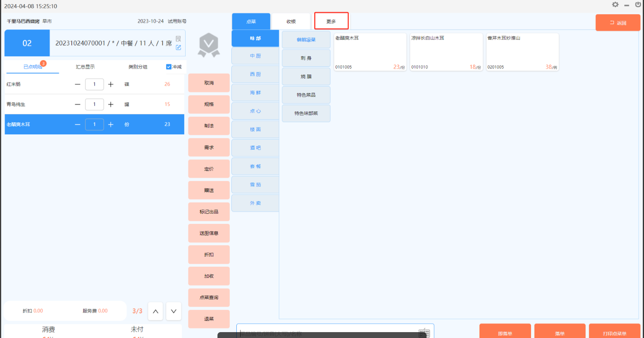The height and width of the screenshot is (338, 644).
Task: Click the 返回 button
Action: tap(618, 23)
